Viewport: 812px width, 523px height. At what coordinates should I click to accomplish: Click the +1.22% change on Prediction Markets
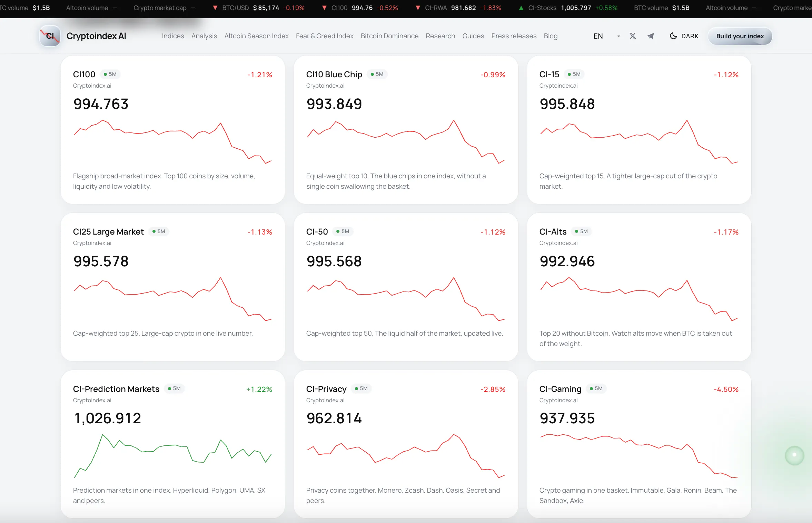click(259, 389)
